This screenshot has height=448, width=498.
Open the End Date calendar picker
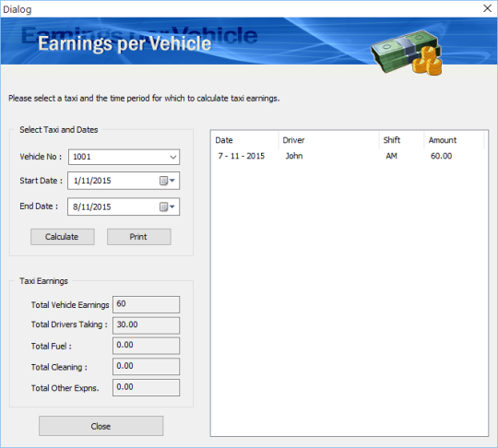pyautogui.click(x=167, y=206)
